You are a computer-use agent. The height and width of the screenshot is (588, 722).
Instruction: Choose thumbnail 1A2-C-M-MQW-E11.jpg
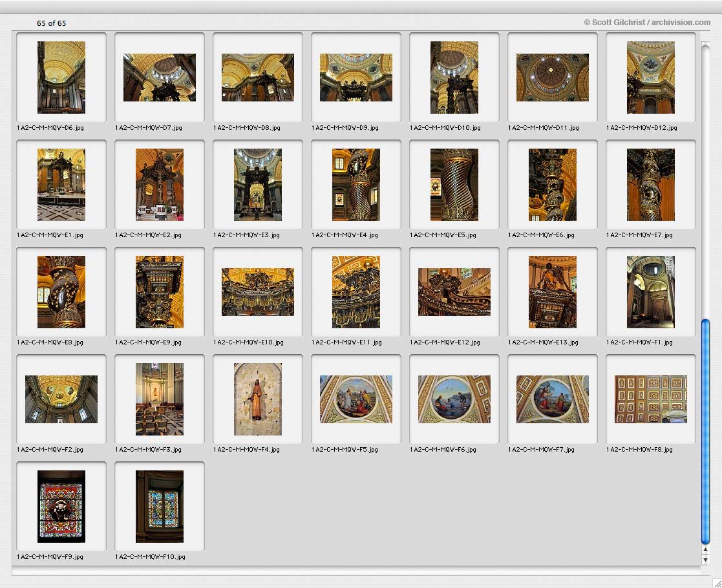coord(356,292)
